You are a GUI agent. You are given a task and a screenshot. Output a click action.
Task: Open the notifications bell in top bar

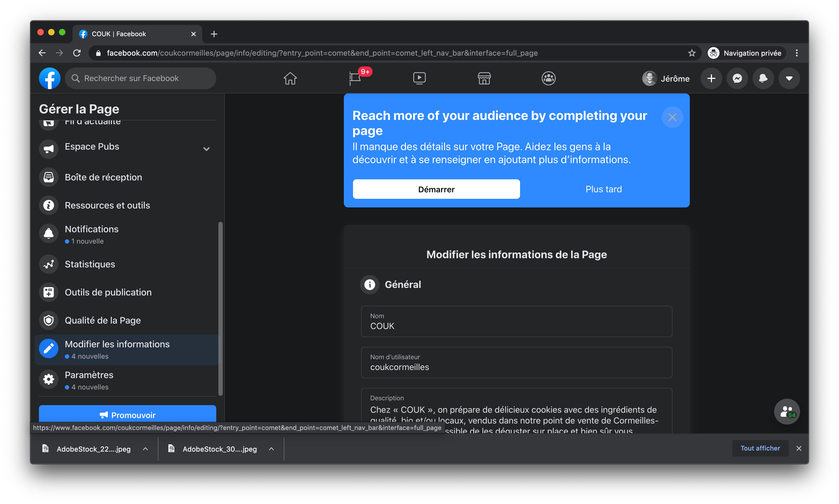click(763, 78)
